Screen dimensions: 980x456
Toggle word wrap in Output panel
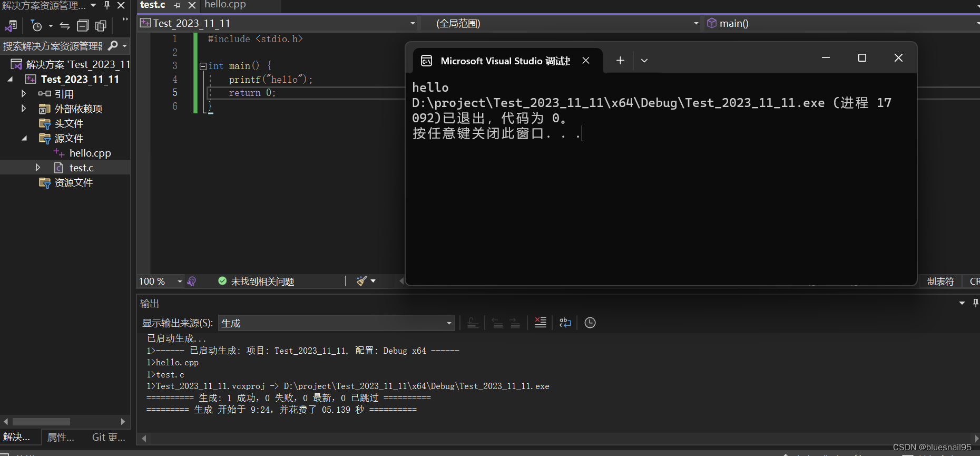point(565,323)
